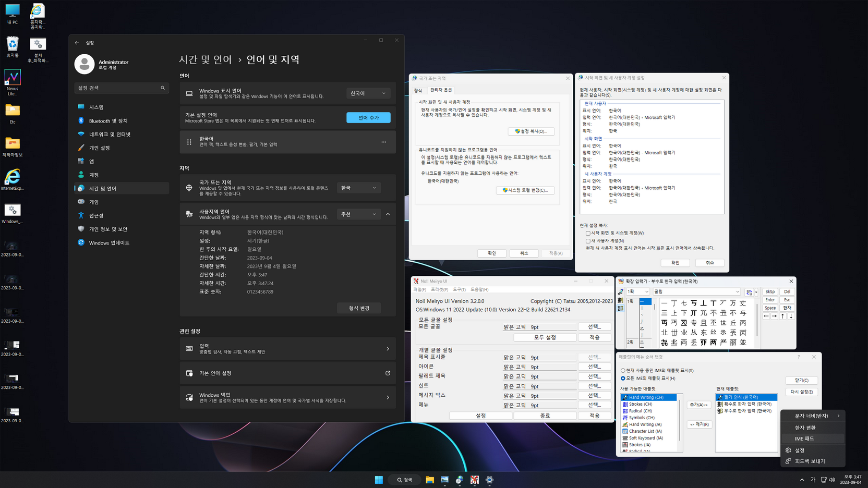Screen dimensions: 868x488
Task: Expand the Windows 백업 settings row
Action: click(287, 397)
